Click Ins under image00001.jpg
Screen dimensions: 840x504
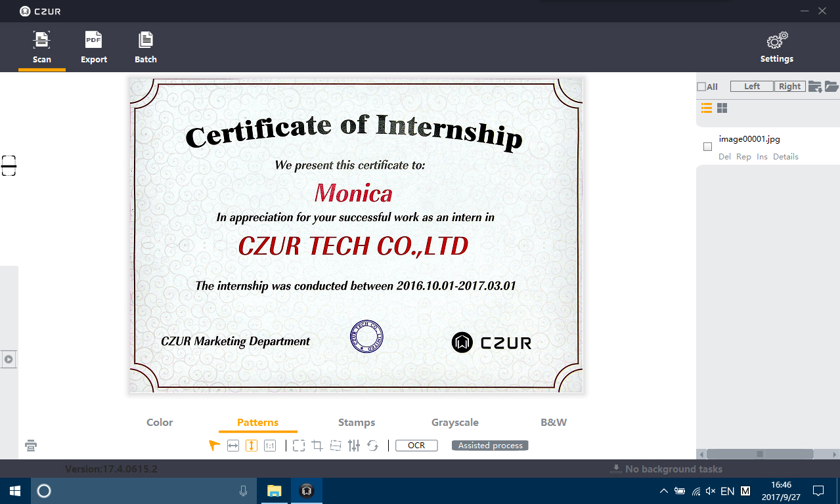(762, 157)
